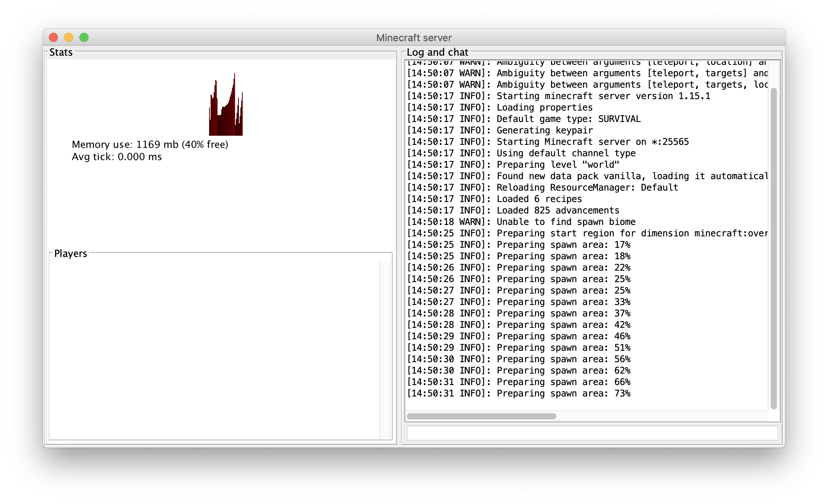Click the Minecraft server title bar
The width and height of the screenshot is (828, 504).
click(x=414, y=37)
